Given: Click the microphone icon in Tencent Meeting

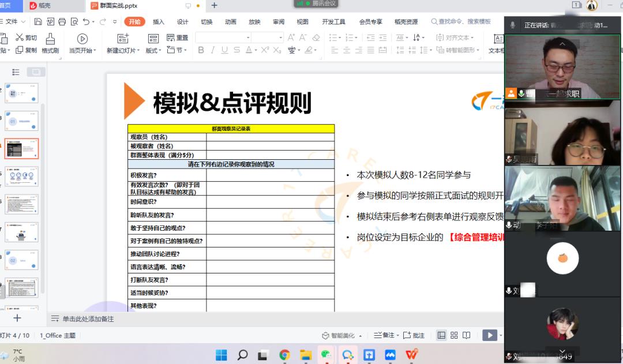Looking at the screenshot, I should click(x=513, y=25).
